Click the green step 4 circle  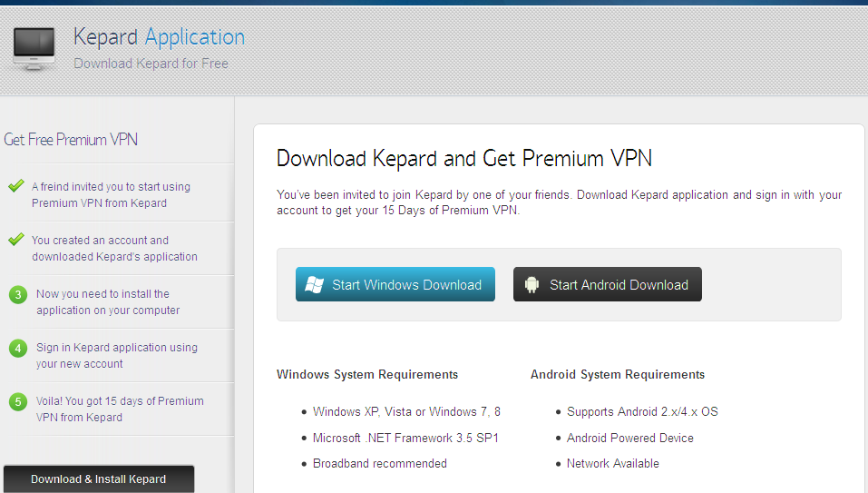tap(18, 349)
